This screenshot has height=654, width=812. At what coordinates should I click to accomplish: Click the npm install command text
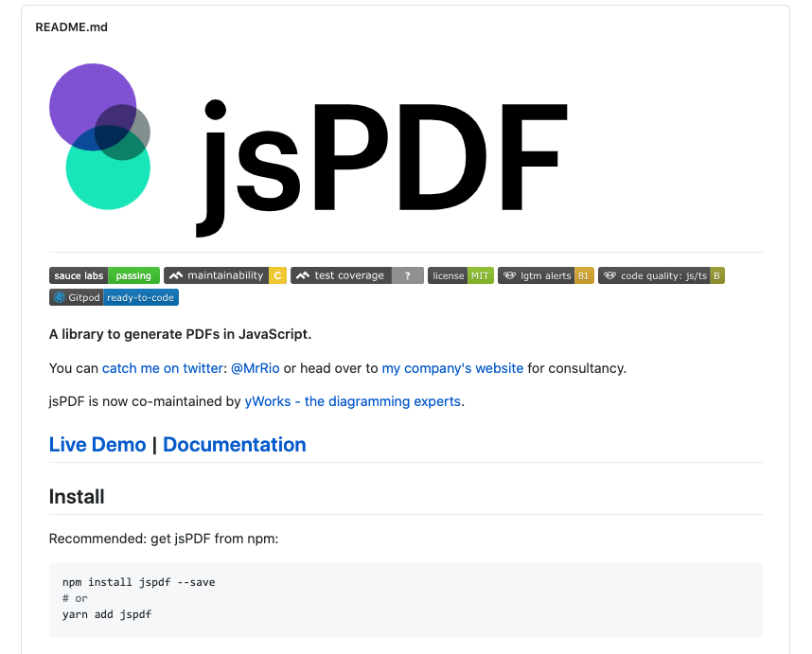138,582
